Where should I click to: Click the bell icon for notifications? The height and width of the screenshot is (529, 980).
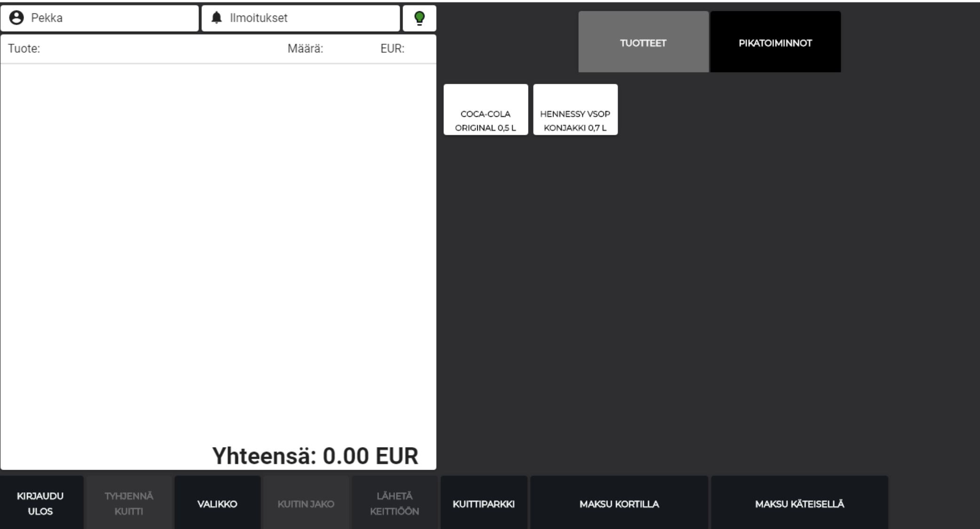(216, 18)
